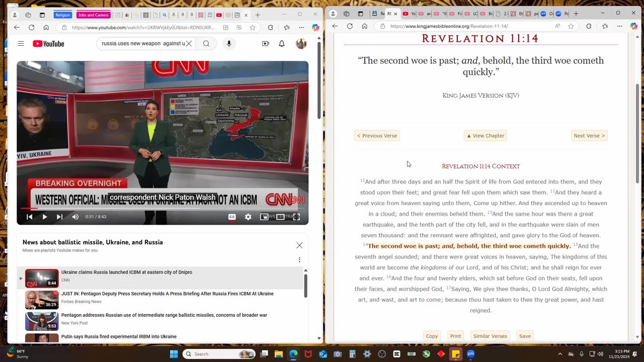Open the Zoom app from the taskbar

tap(470, 354)
